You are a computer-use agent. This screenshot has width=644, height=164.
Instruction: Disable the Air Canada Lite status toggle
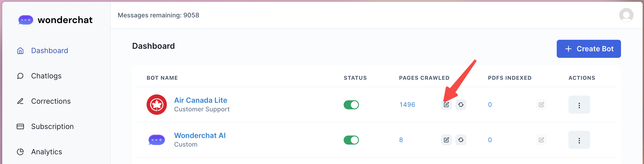coord(351,105)
